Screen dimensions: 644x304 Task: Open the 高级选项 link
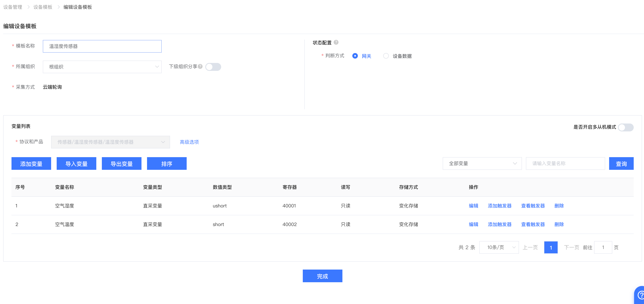pyautogui.click(x=189, y=142)
